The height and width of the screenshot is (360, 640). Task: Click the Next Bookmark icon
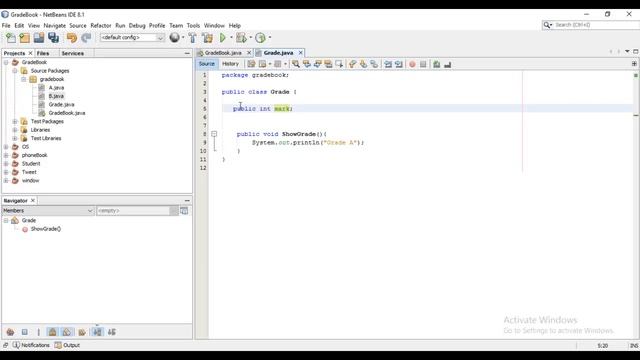click(363, 64)
